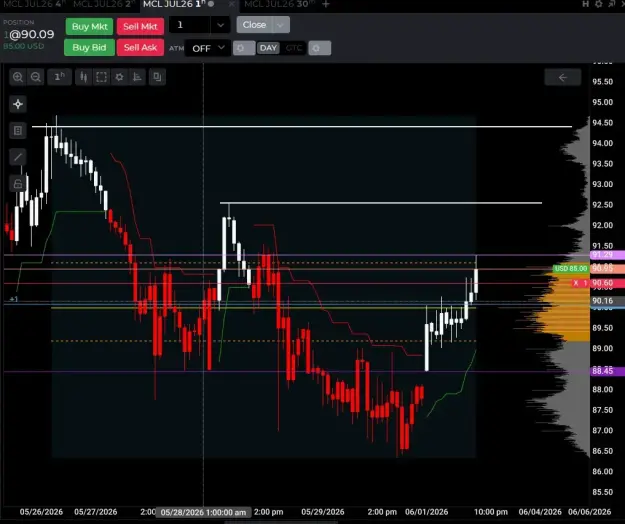Click the 95.50 price axis label

(602, 82)
